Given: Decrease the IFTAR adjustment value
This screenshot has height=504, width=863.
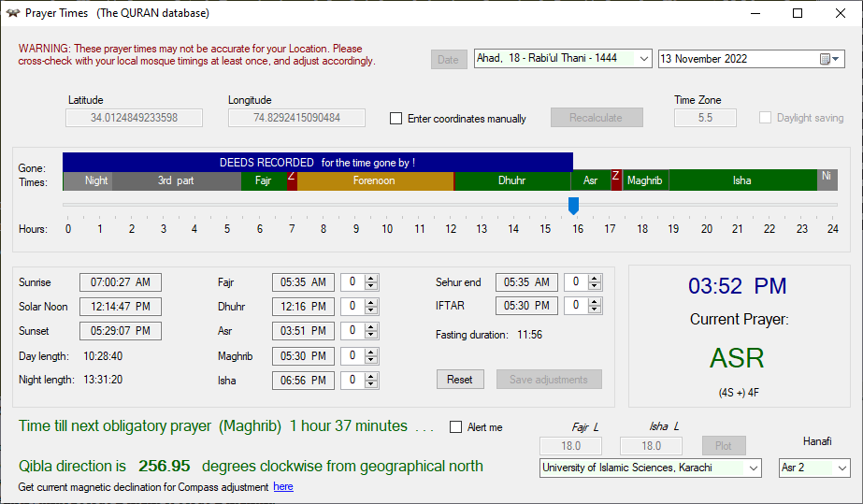Looking at the screenshot, I should (x=594, y=310).
